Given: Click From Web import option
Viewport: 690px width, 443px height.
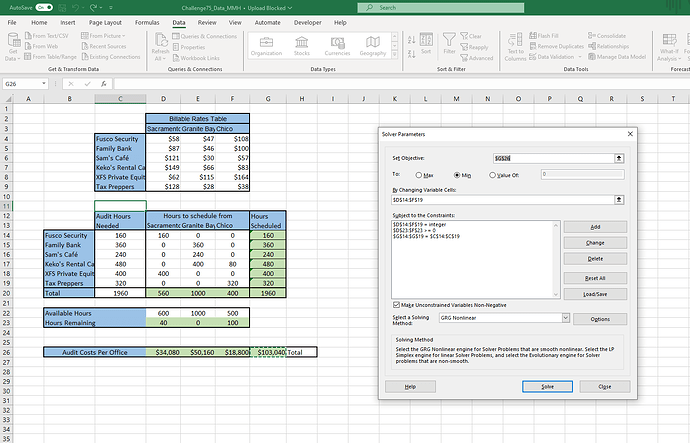Looking at the screenshot, I should (41, 46).
